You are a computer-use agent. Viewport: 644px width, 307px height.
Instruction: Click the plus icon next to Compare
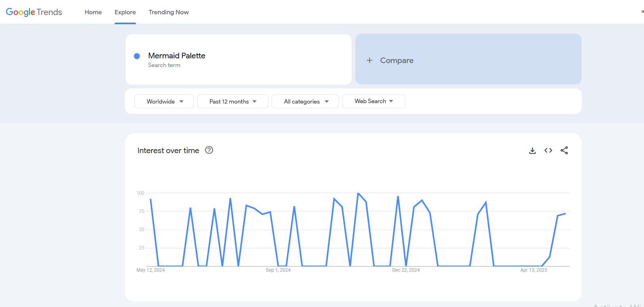(x=370, y=60)
